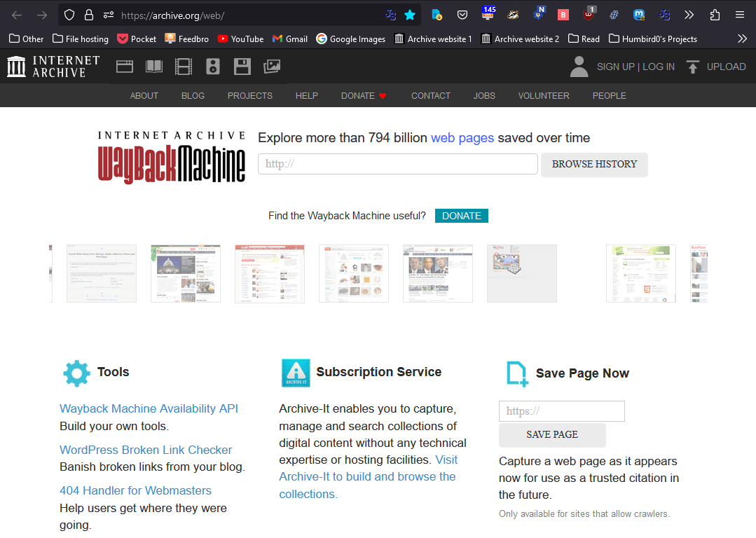Follow the Wayback Machine Availability API link
The height and width of the screenshot is (538, 756).
(x=149, y=408)
